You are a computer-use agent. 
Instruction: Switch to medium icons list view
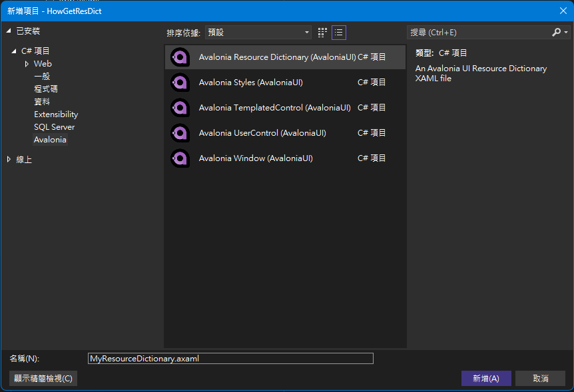coord(339,33)
